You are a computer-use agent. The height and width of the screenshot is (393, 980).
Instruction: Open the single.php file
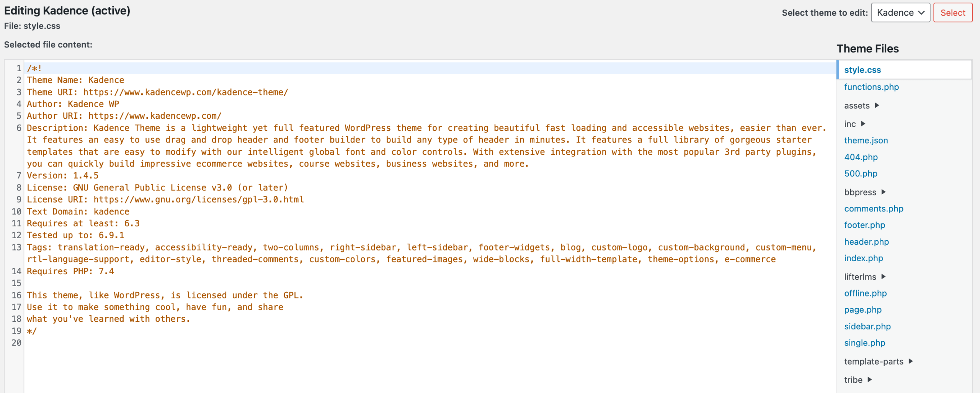coord(865,343)
